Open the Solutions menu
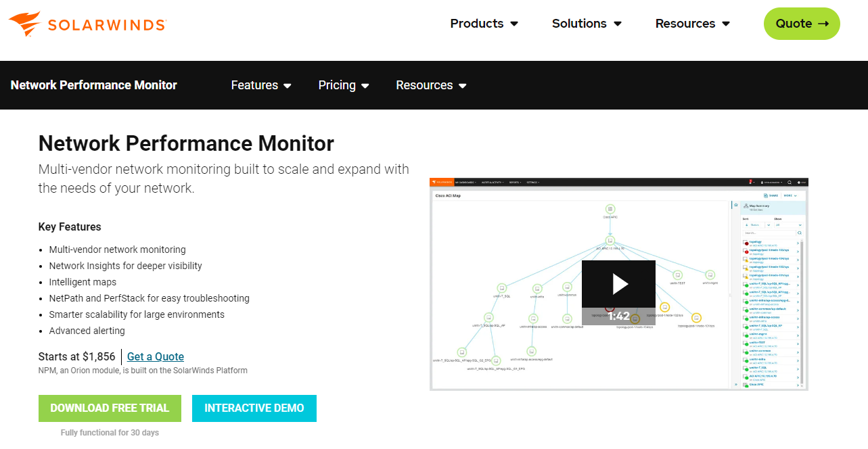This screenshot has height=449, width=868. pyautogui.click(x=587, y=24)
